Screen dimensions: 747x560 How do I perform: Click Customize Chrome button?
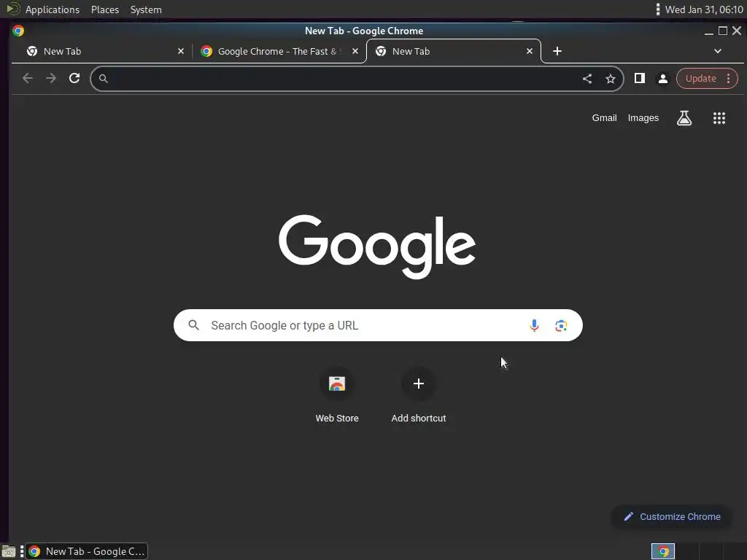[672, 517]
